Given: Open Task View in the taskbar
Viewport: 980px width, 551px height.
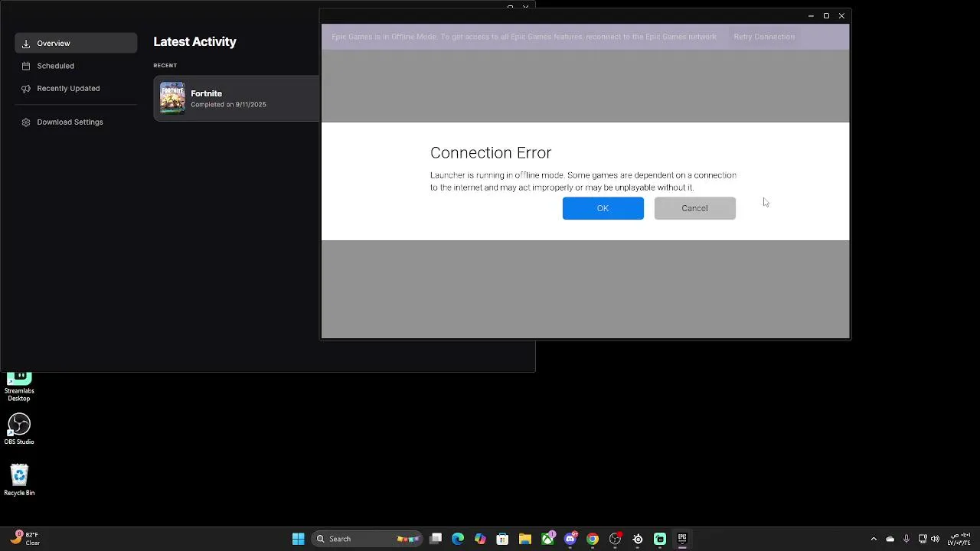Looking at the screenshot, I should [436, 539].
